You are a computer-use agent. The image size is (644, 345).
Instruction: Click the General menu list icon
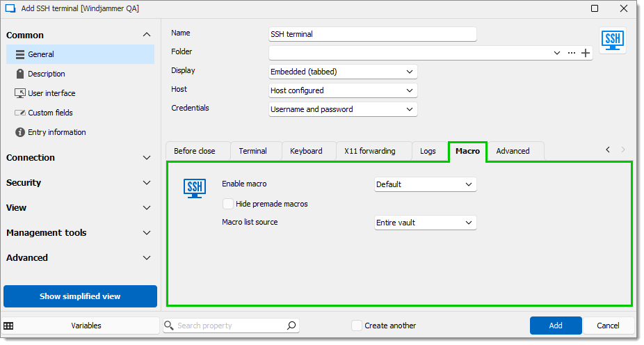coord(19,54)
